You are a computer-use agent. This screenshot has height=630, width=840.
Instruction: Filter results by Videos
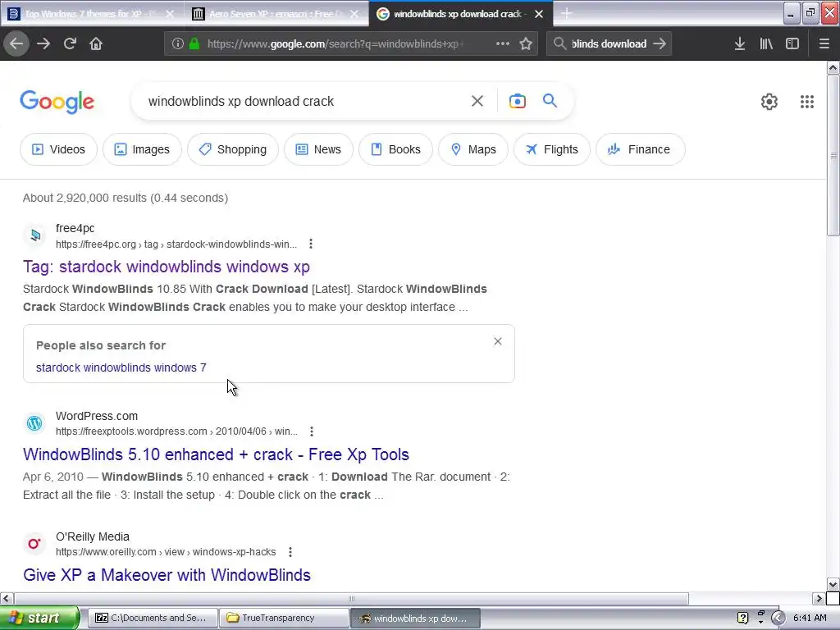pos(58,149)
